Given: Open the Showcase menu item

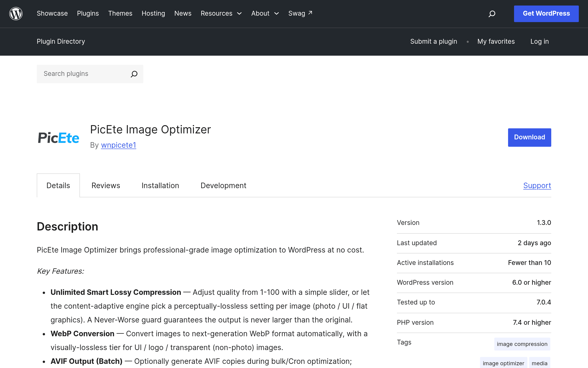Looking at the screenshot, I should click(x=52, y=13).
